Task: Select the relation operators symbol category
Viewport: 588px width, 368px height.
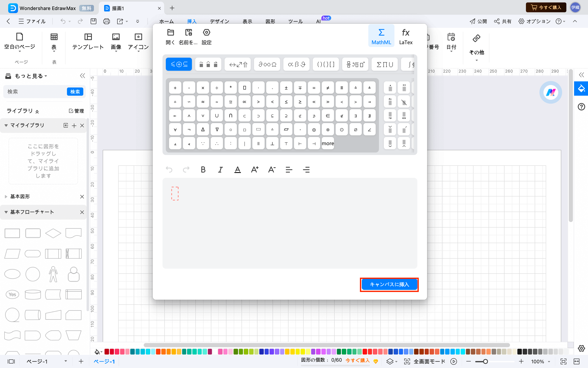Action: pos(179,64)
